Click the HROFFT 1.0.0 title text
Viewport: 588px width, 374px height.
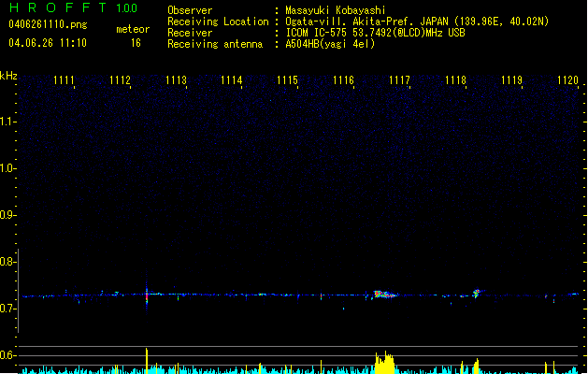pyautogui.click(x=73, y=7)
